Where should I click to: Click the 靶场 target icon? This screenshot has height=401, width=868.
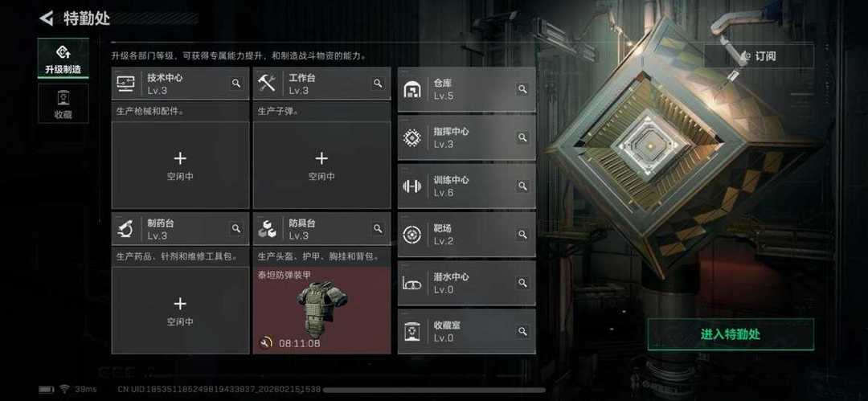tap(411, 235)
